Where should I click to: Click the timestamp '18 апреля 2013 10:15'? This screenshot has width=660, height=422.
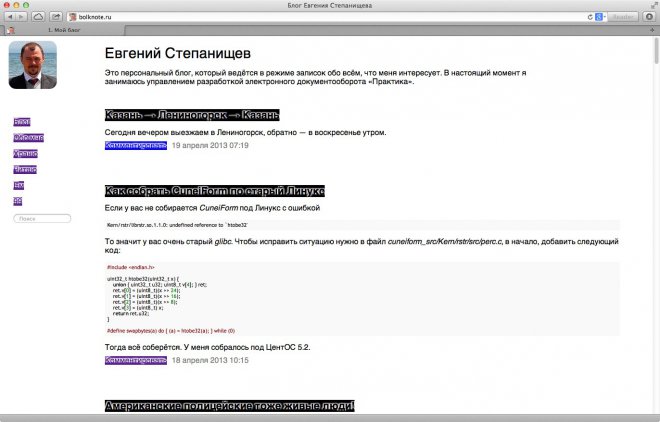[210, 360]
